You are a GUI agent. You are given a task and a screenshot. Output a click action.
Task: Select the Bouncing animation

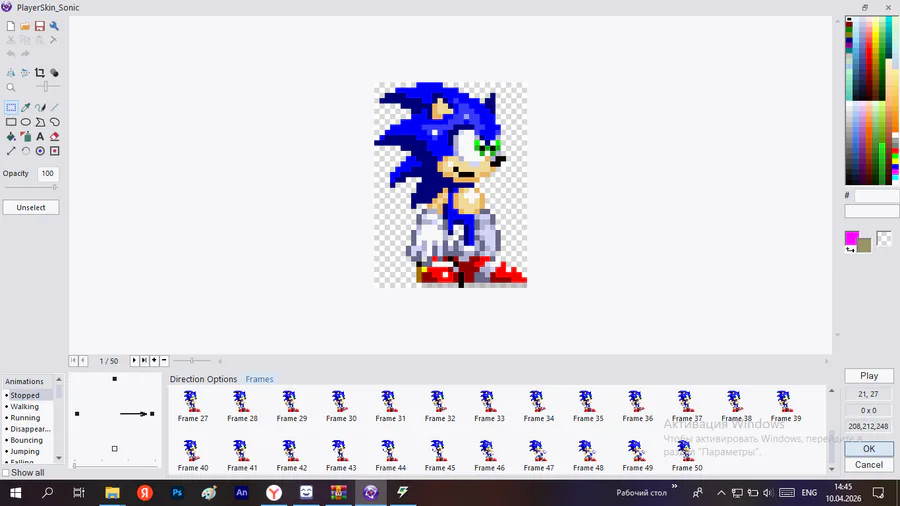tap(26, 440)
